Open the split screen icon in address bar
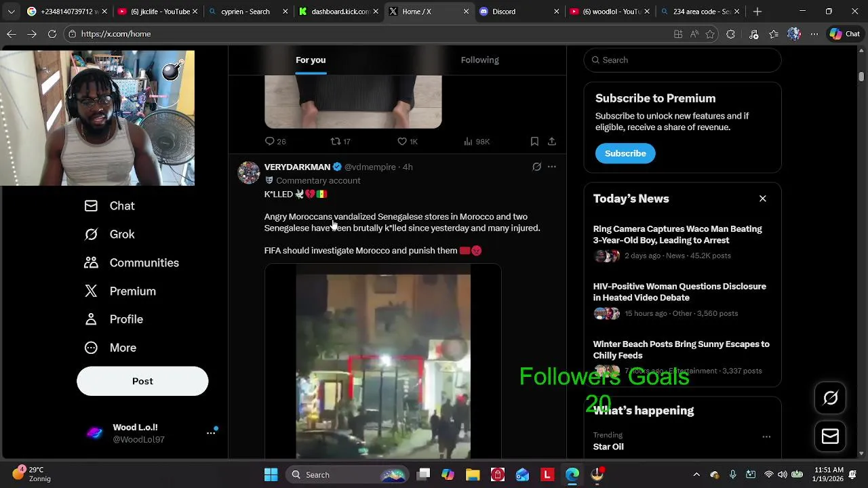 (677, 34)
